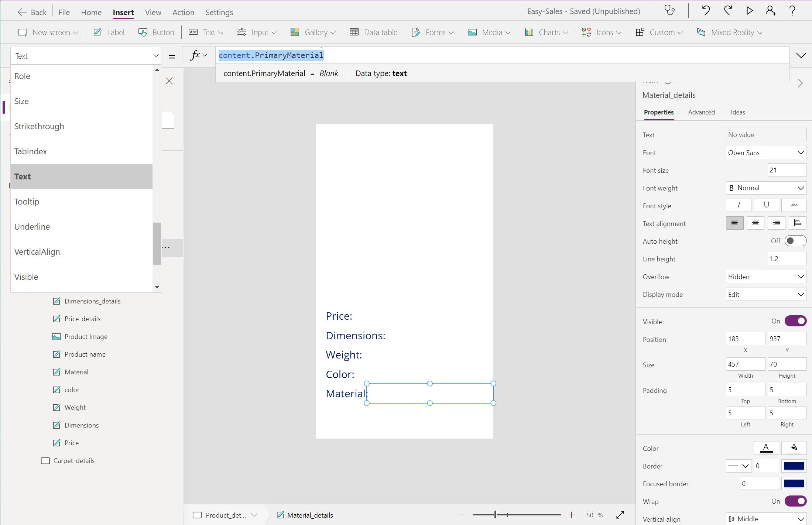Apply underline font style

pyautogui.click(x=766, y=205)
